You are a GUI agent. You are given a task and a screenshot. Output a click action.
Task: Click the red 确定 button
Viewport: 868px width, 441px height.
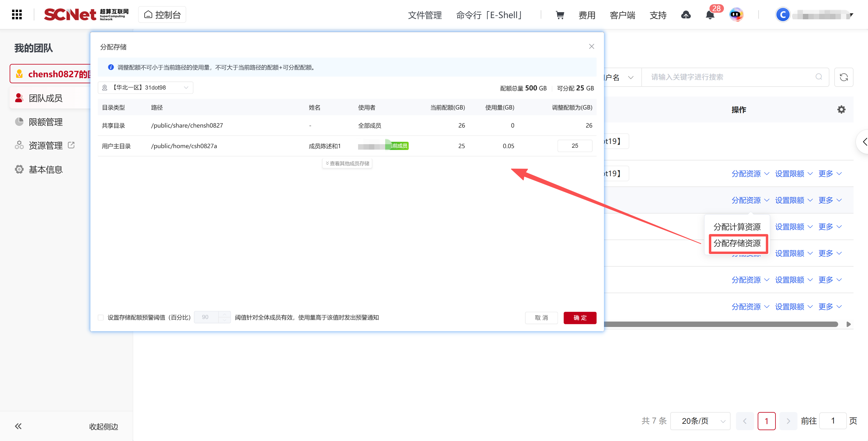[x=580, y=318]
